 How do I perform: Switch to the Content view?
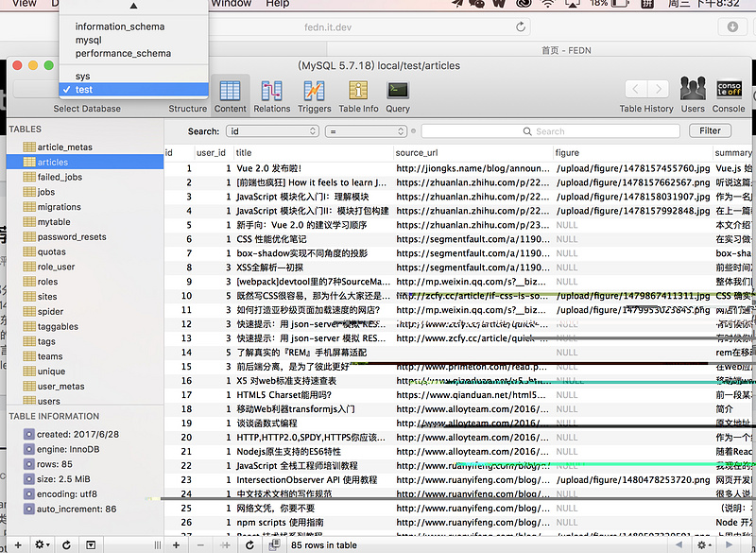[230, 96]
